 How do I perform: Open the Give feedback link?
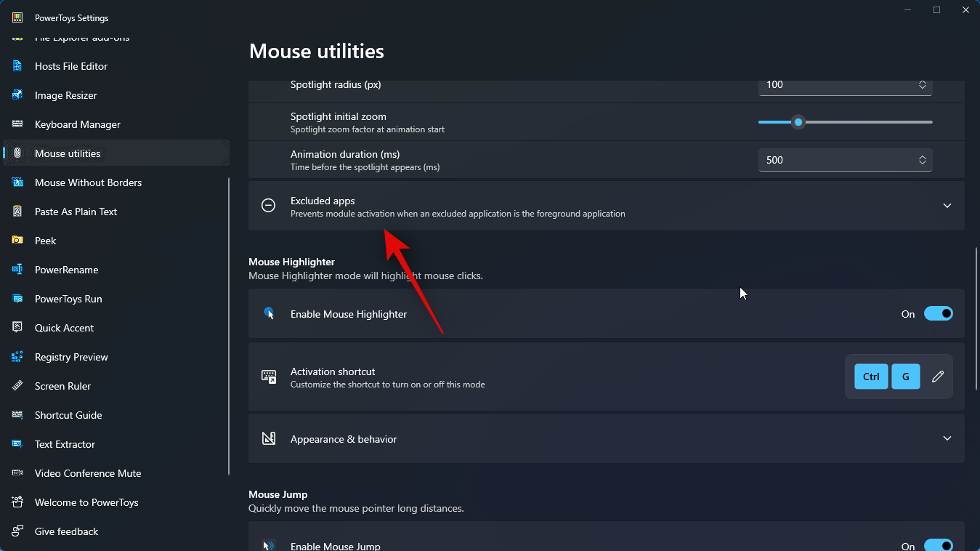click(x=116, y=531)
